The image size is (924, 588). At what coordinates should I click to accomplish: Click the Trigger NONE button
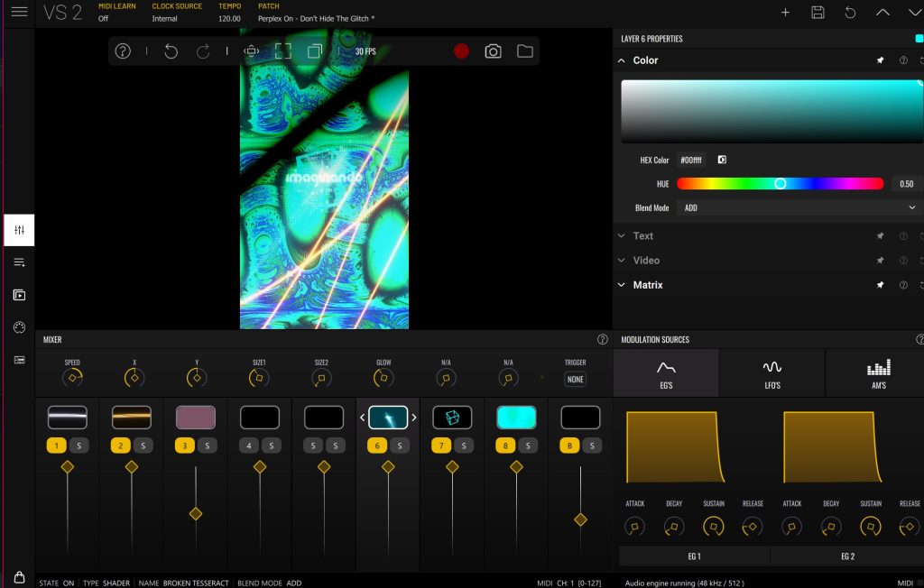point(575,379)
